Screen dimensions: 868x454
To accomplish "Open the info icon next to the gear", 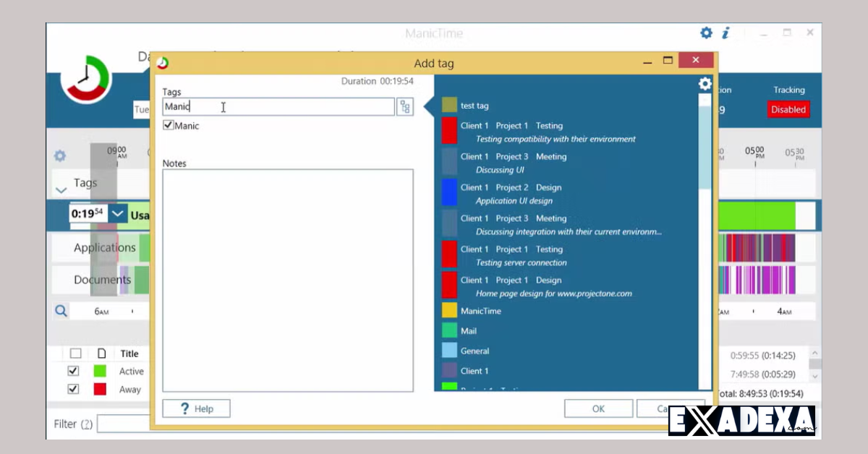I will click(726, 33).
